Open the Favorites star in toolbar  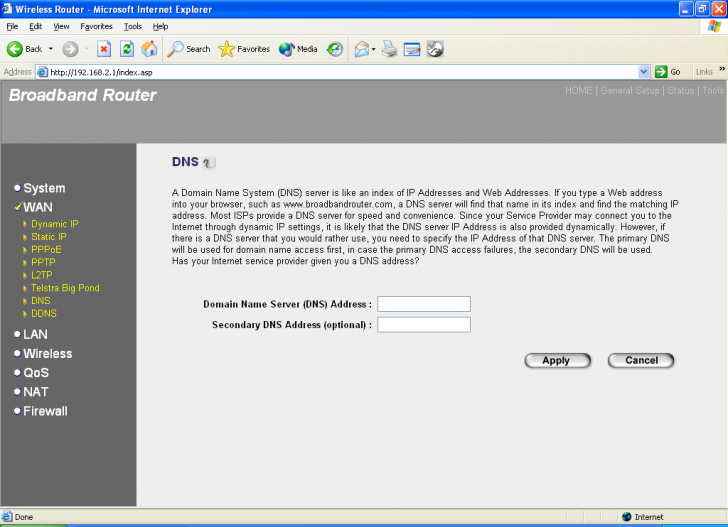[x=244, y=49]
